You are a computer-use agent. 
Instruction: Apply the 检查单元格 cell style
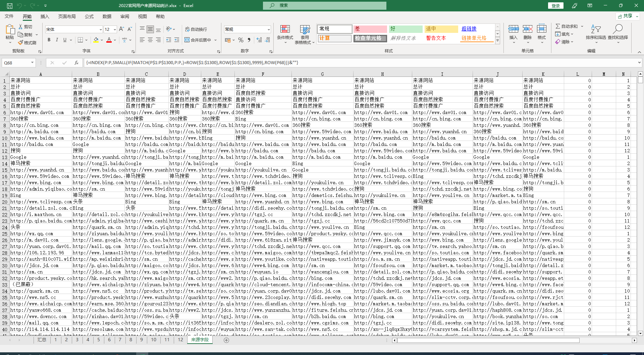tap(370, 38)
